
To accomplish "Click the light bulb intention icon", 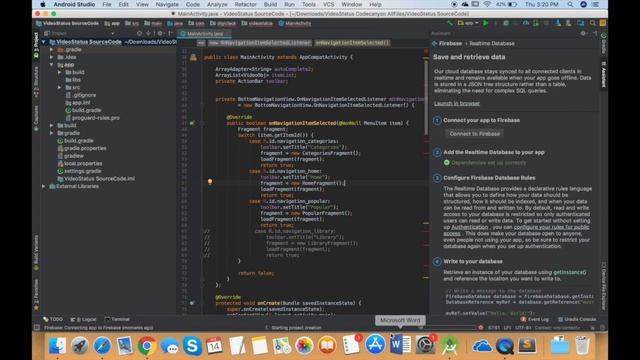I will 210,182.
